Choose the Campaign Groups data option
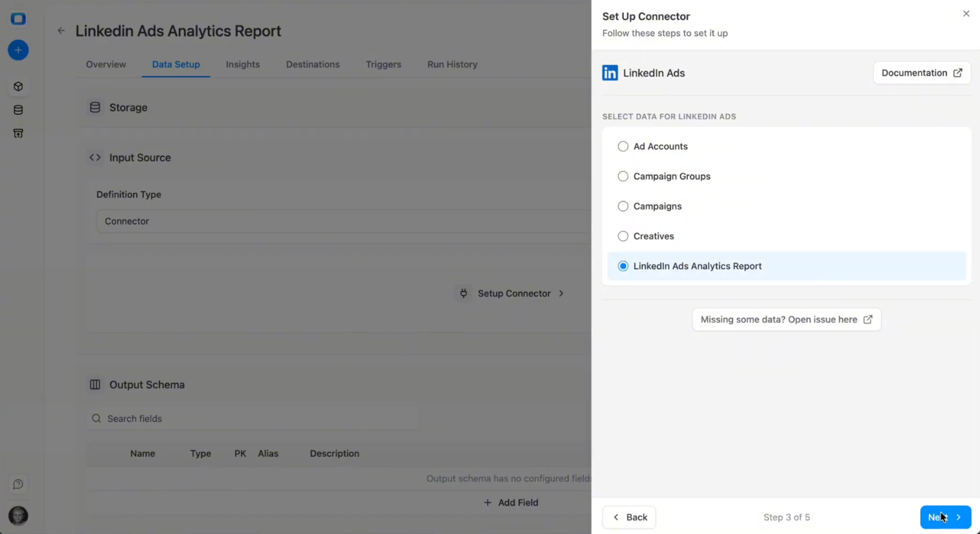The image size is (980, 534). pyautogui.click(x=622, y=176)
